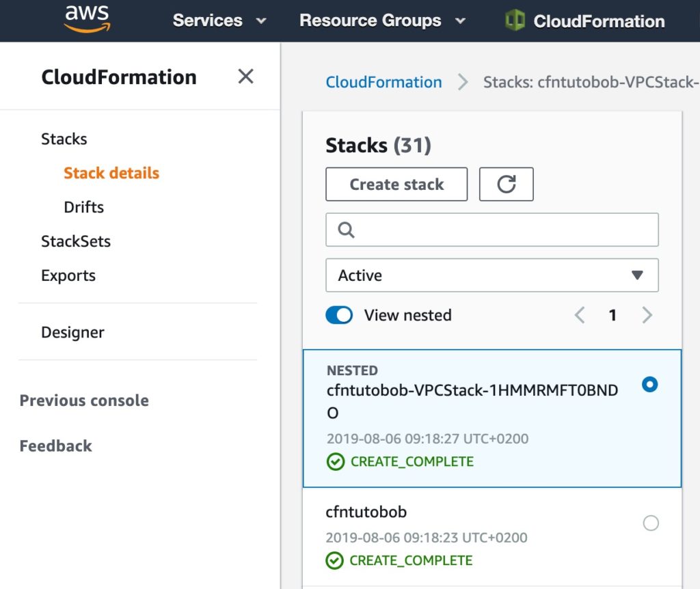Select Stack details in side navigation

pos(111,173)
